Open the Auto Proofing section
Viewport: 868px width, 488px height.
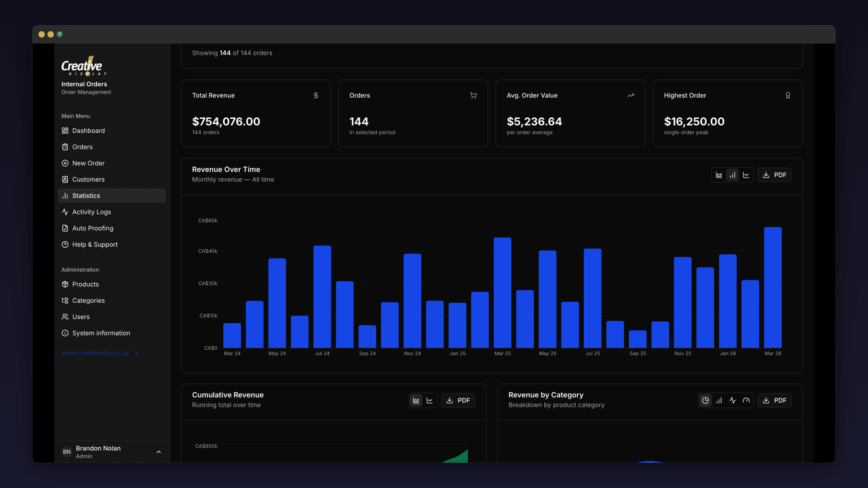[93, 228]
